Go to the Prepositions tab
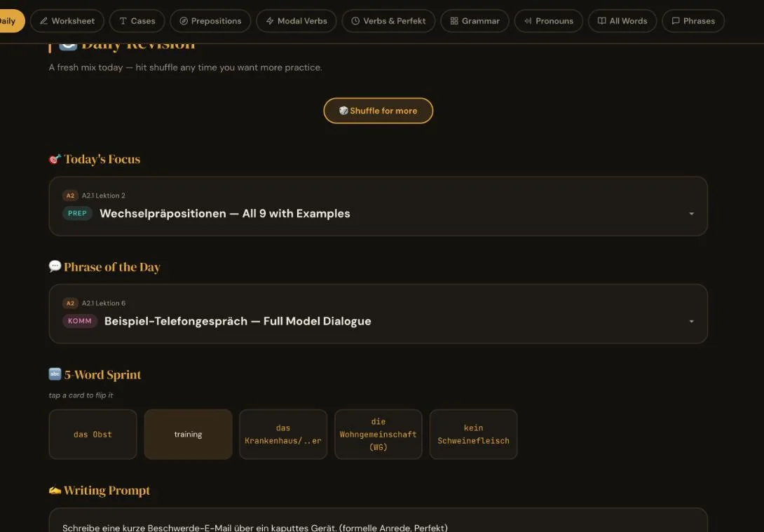Viewport: 764px width, 532px height. (210, 21)
